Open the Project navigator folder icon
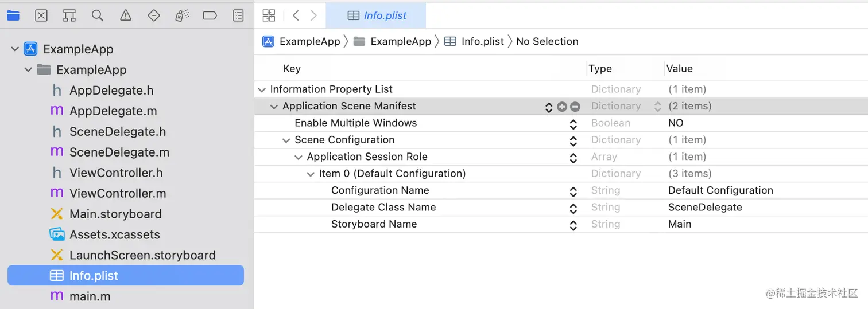The width and height of the screenshot is (868, 309). click(13, 15)
